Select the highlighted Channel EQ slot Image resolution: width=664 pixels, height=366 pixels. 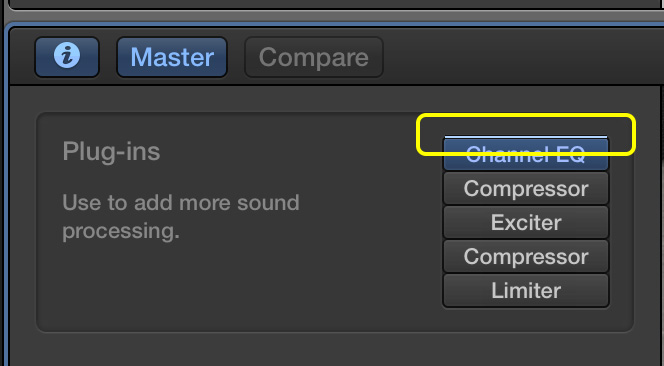point(526,155)
